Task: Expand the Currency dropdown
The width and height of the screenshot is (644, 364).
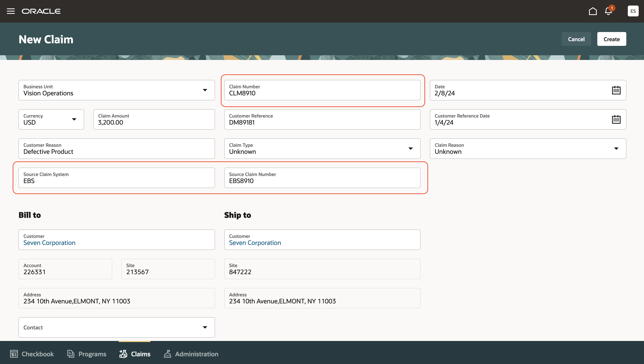Action: [x=74, y=119]
